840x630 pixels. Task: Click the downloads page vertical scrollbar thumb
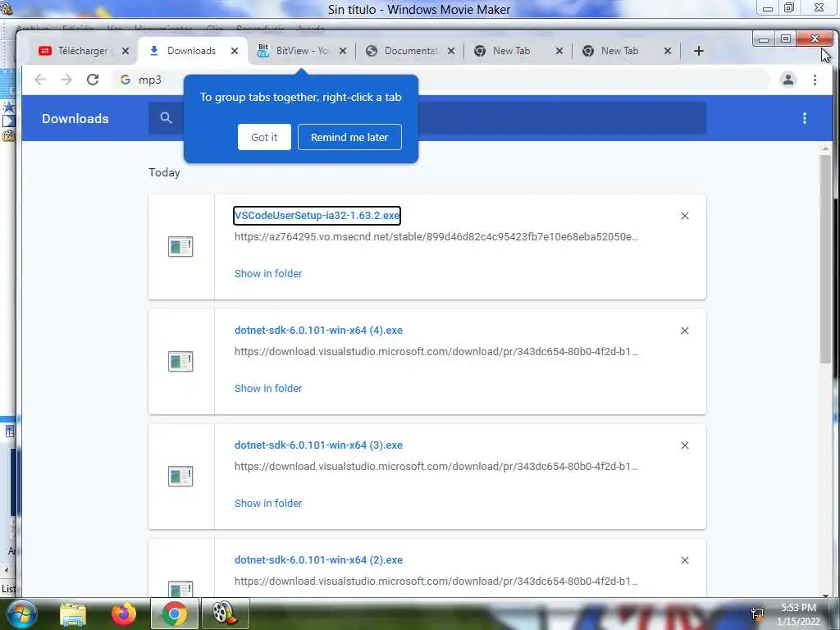click(x=825, y=259)
